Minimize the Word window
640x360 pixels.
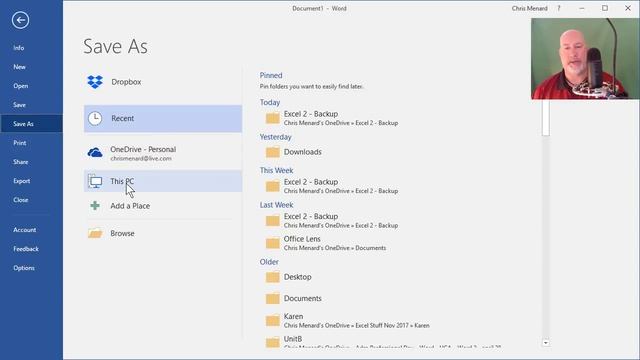(582, 8)
